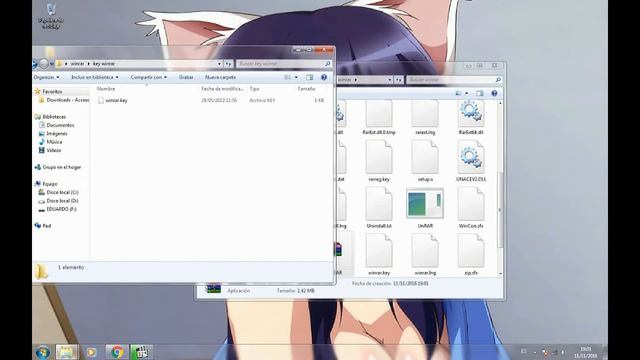
Task: Click the 'Nueva carpeta' button
Action: pyautogui.click(x=220, y=77)
